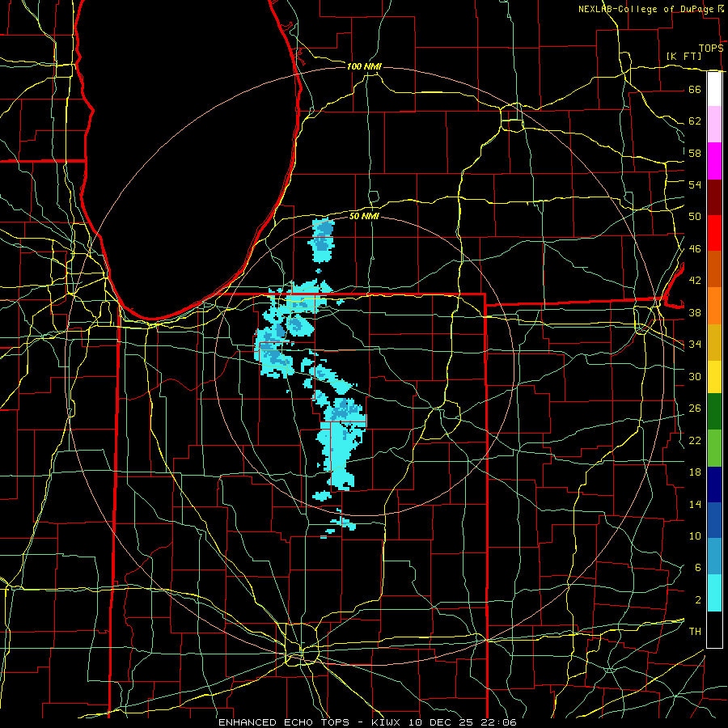Select the light pink legend color band

(714, 125)
